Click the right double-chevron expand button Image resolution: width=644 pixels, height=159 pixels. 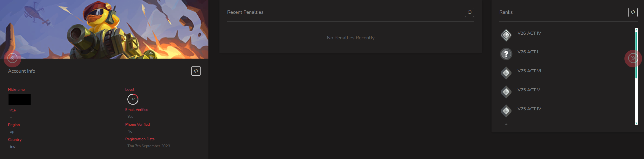pos(633,58)
